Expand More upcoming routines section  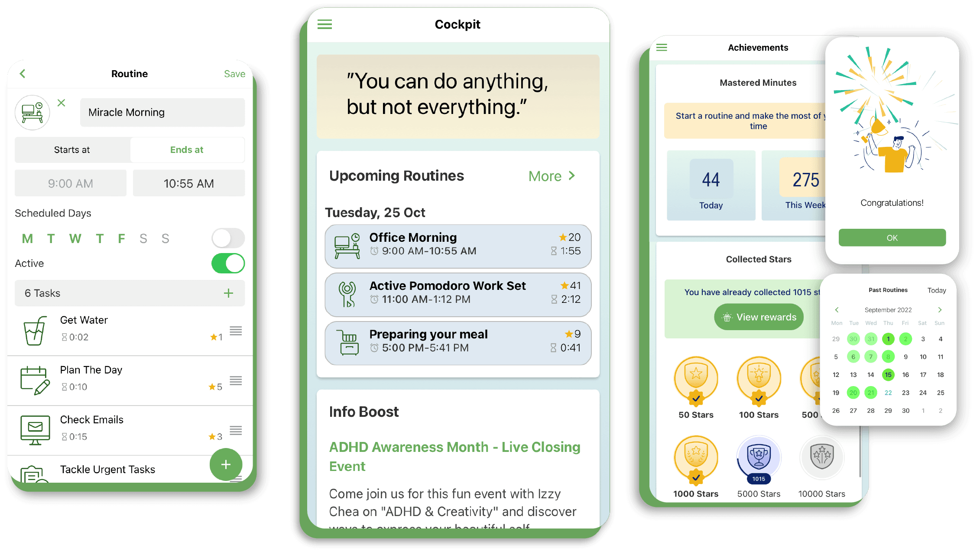tap(552, 176)
